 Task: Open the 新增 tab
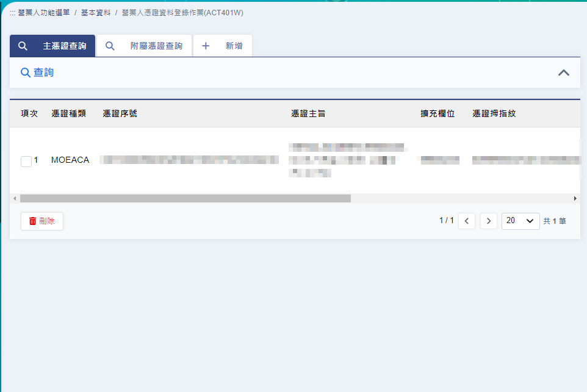click(x=222, y=46)
